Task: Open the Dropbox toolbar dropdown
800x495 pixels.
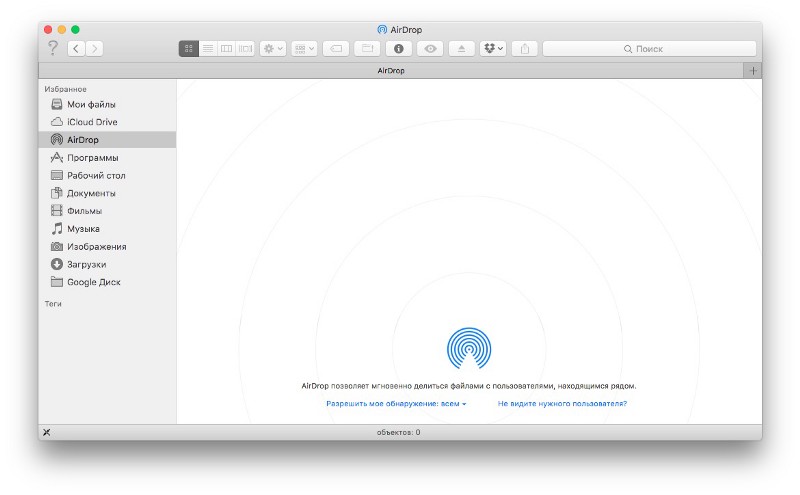Action: [492, 48]
